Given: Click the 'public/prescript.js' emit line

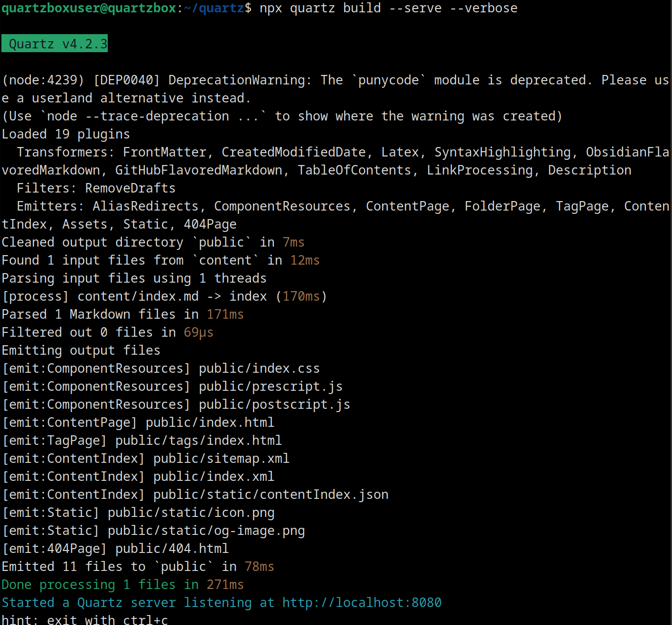Looking at the screenshot, I should 172,386.
